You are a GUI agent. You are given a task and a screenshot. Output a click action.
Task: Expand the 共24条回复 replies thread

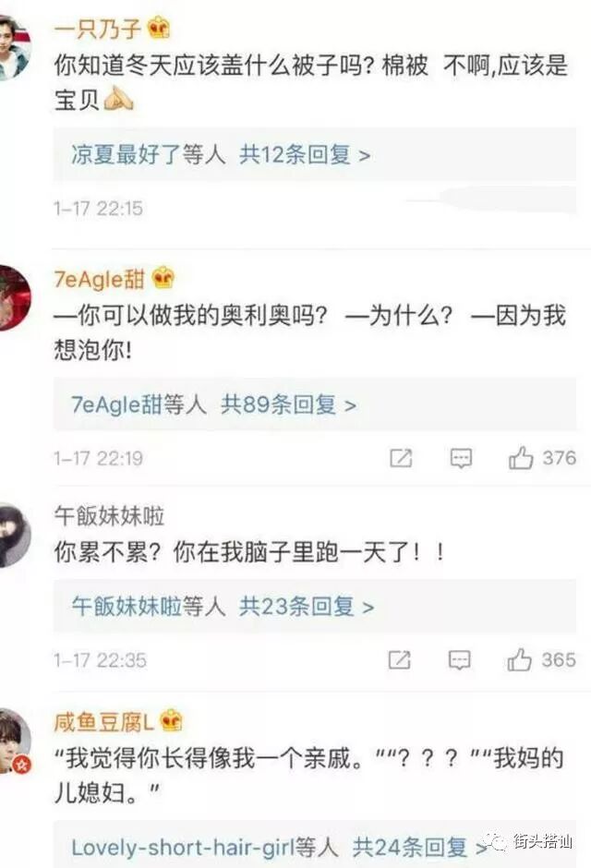pos(419,848)
